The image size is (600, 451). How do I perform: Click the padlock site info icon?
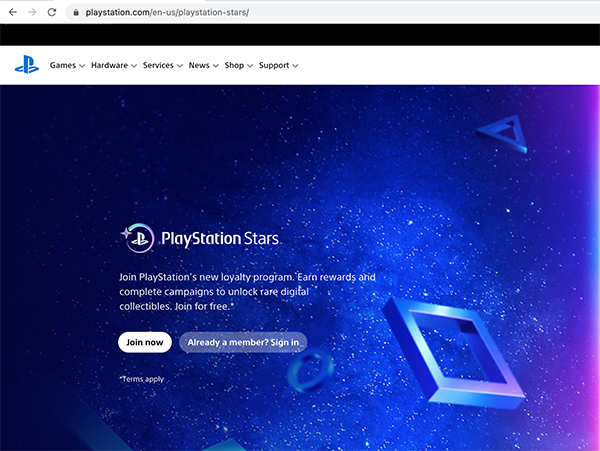click(76, 13)
